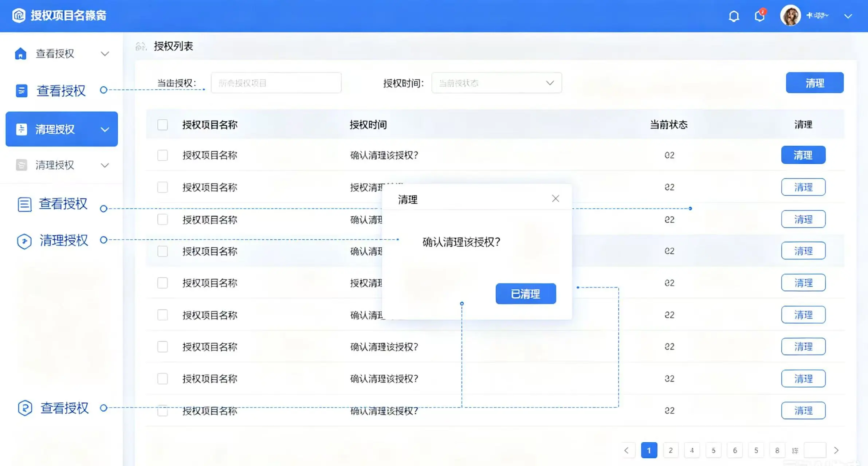The image size is (868, 466).
Task: Select the highlighted 清理授权 sidebar item
Action: tap(62, 129)
